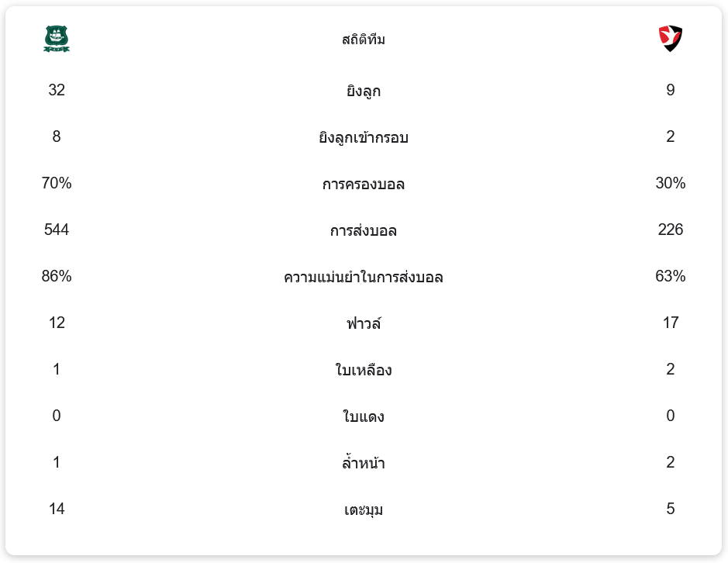Click the 544 passes value
This screenshot has height=563, width=728.
click(x=57, y=230)
